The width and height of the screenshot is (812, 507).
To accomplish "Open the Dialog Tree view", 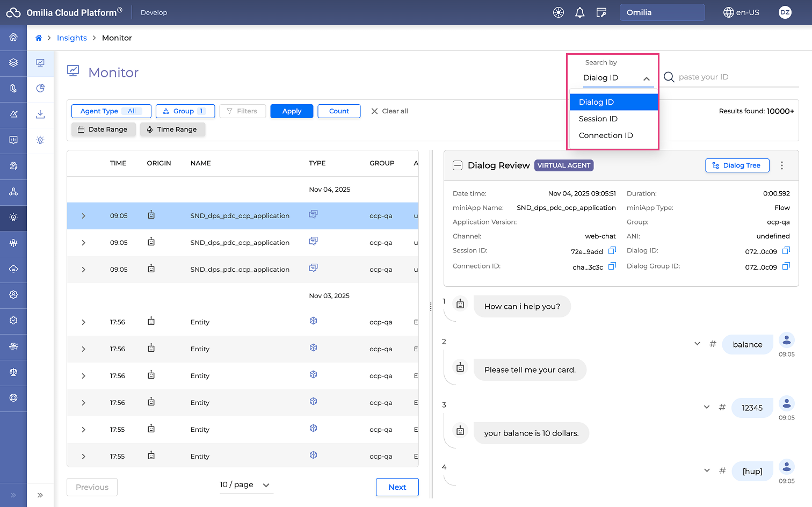I will coord(737,165).
